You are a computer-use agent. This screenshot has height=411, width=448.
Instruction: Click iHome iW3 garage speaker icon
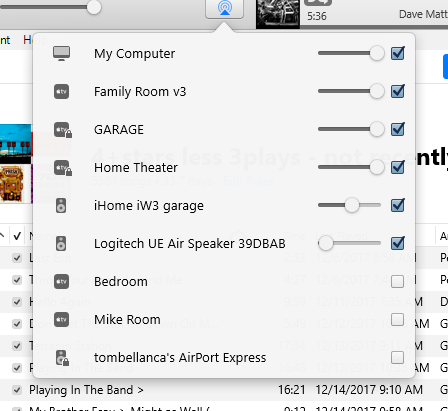click(x=61, y=205)
